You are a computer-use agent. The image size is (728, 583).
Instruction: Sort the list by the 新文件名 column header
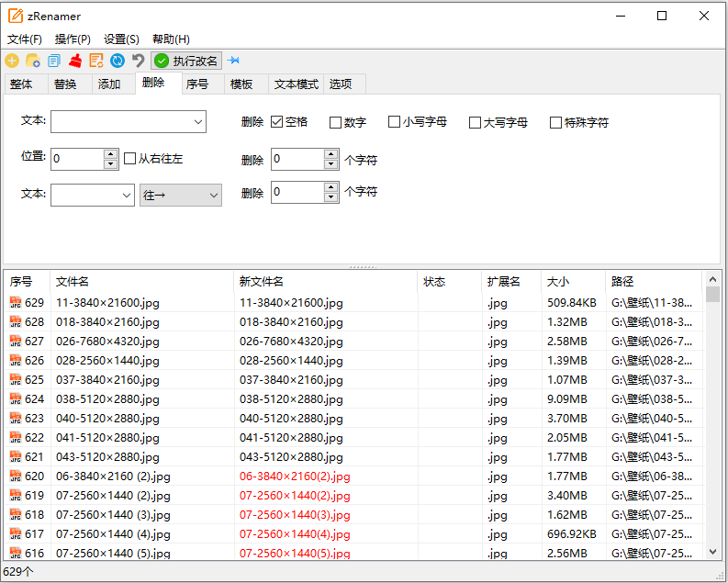pos(325,282)
